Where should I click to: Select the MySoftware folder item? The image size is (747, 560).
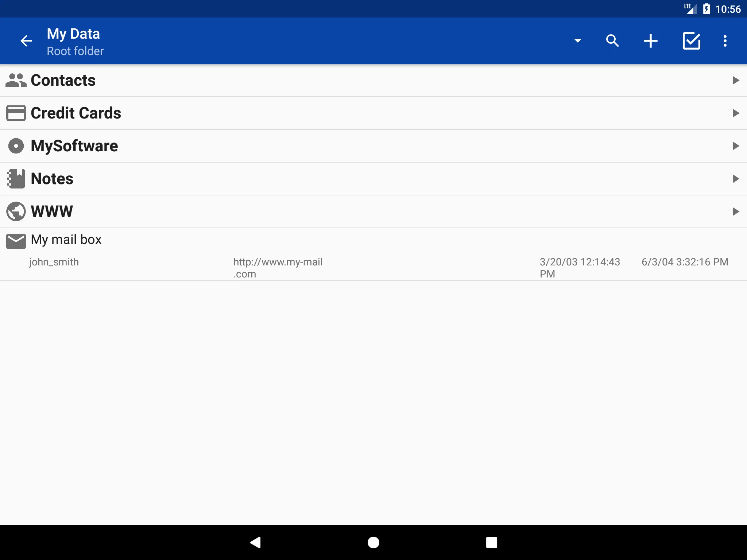tap(373, 145)
